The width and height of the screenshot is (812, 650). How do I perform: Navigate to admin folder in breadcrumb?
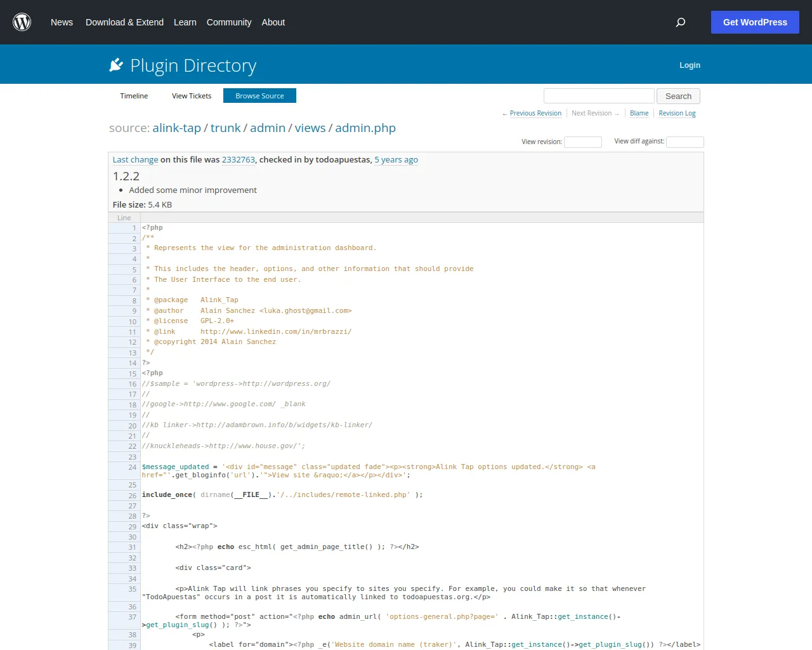point(268,128)
